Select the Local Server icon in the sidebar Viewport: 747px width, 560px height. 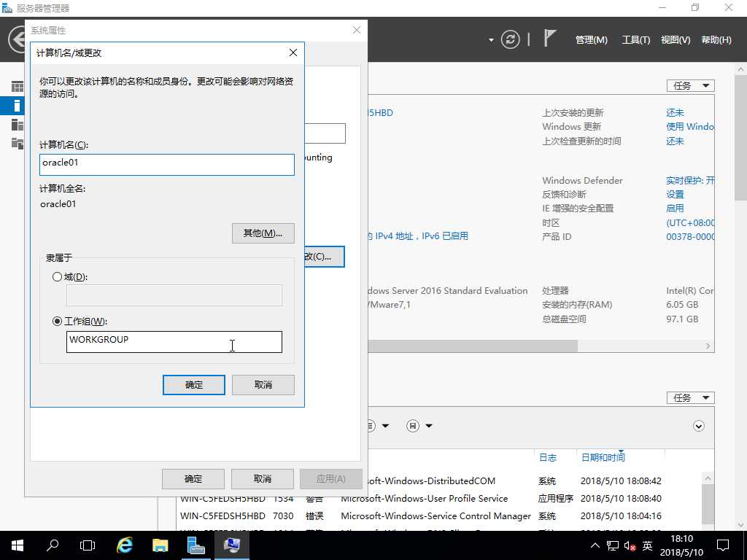(18, 106)
